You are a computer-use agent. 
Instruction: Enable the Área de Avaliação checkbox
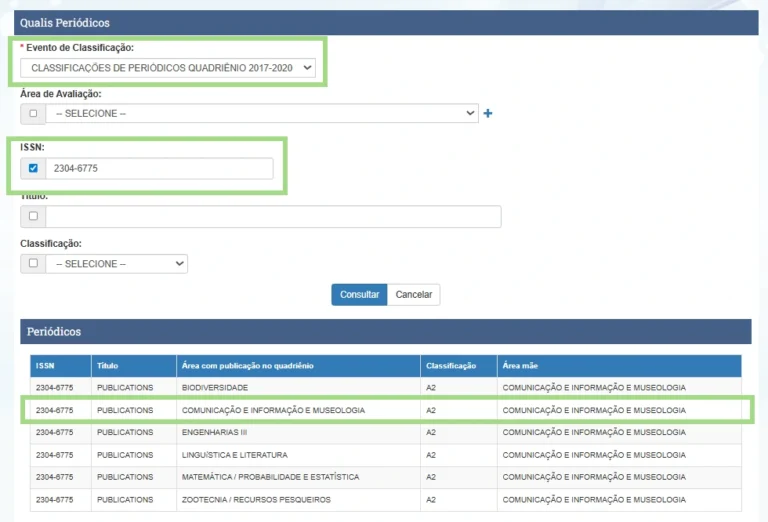point(33,114)
